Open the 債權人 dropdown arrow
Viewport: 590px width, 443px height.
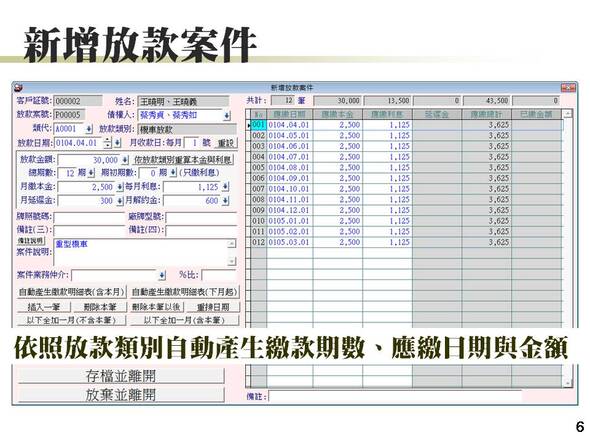[x=227, y=116]
